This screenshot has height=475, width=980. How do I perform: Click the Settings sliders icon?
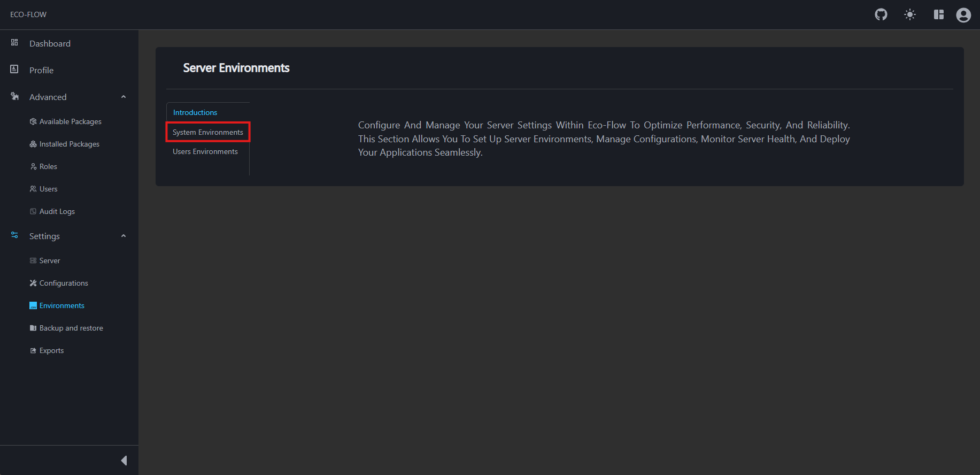pyautogui.click(x=14, y=235)
